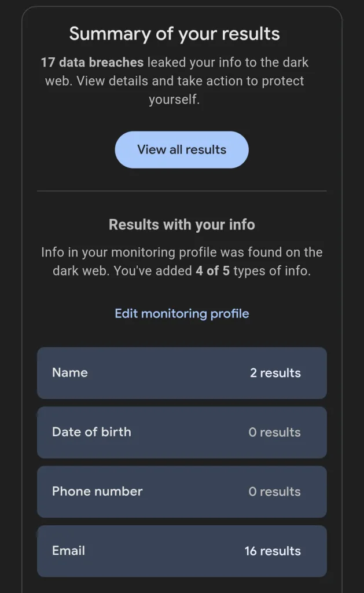Open the Name results row
This screenshot has width=364, height=593.
182,373
